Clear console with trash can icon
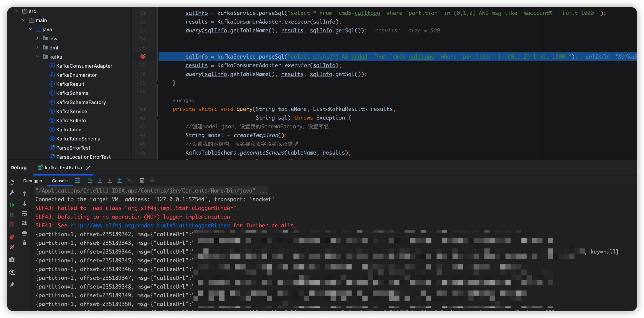The width and height of the screenshot is (644, 318). point(24,243)
